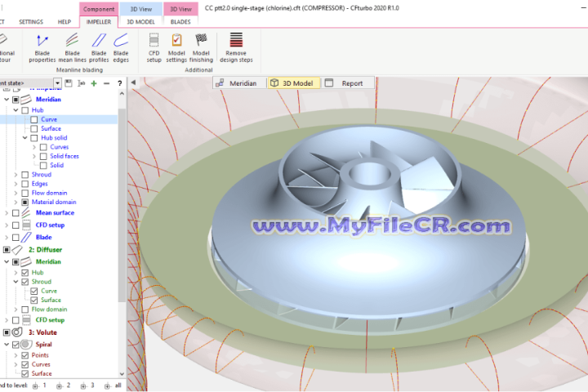Open Blade properties tool
588x392 pixels.
42,46
